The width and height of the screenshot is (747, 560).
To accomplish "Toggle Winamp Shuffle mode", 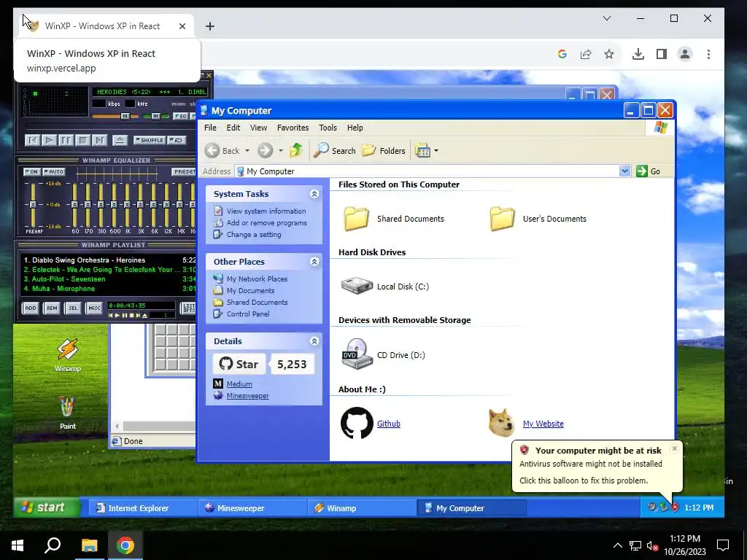I will (x=149, y=140).
